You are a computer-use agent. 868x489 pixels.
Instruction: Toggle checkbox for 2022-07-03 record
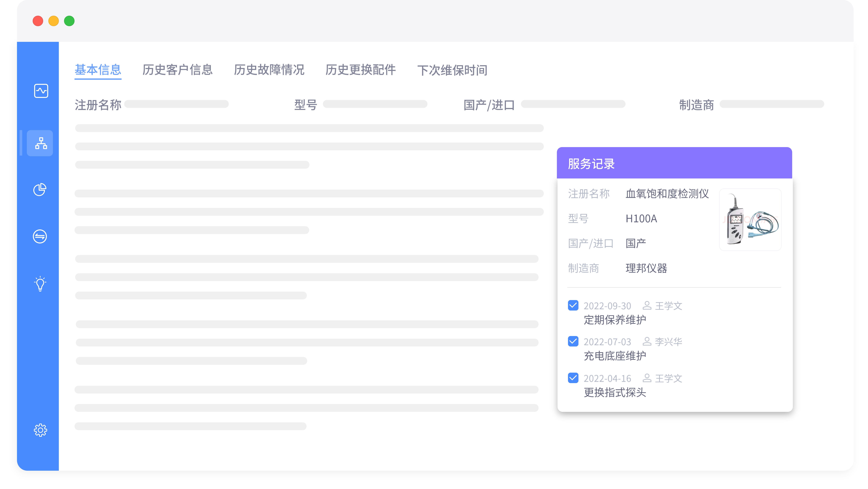(573, 341)
